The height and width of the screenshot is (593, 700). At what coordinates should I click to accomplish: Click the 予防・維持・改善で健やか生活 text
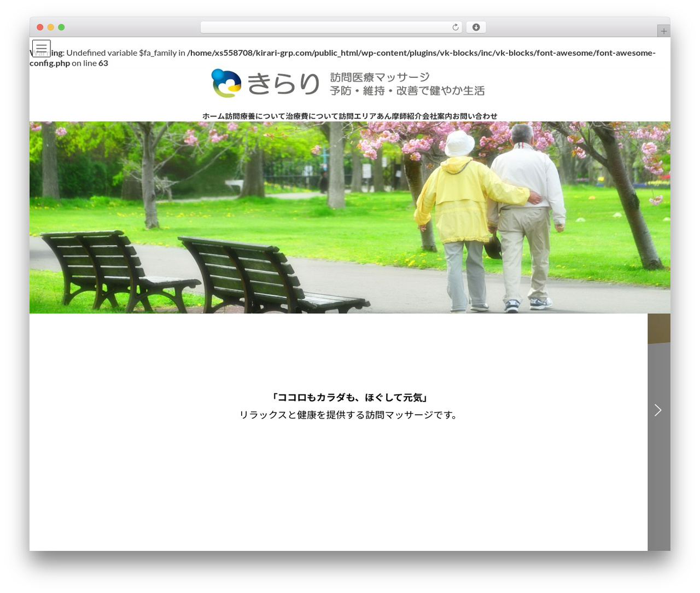point(407,91)
